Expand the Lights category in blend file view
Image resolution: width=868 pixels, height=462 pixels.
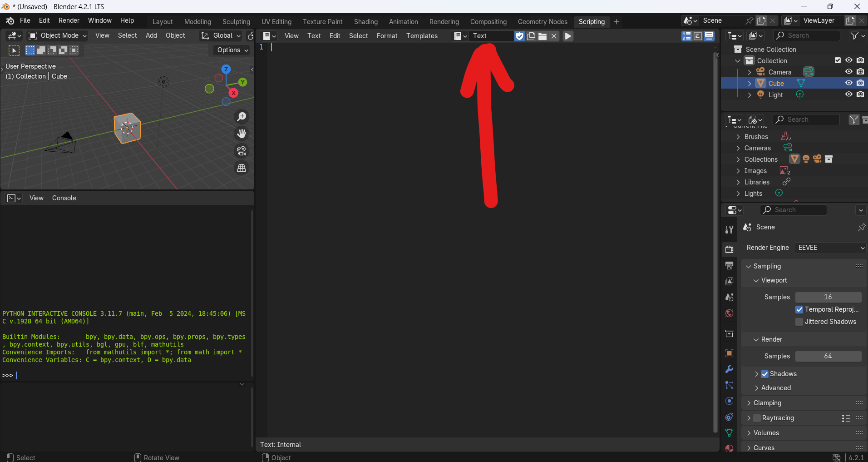coord(738,194)
